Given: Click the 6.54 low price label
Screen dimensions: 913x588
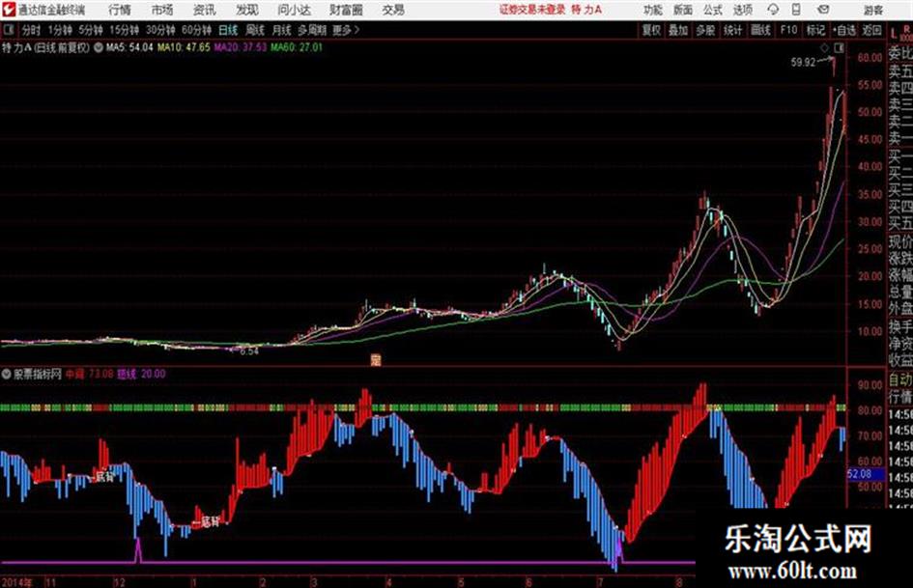Looking at the screenshot, I should (249, 351).
